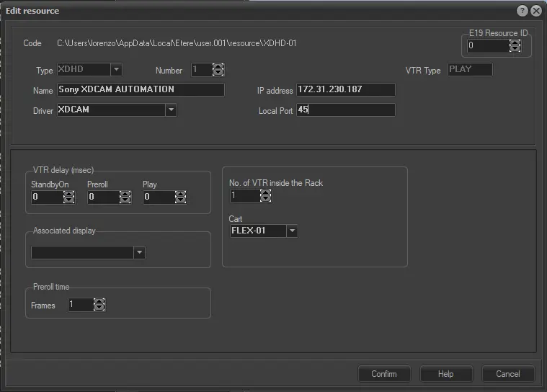Cancel the resource editing

click(x=507, y=373)
